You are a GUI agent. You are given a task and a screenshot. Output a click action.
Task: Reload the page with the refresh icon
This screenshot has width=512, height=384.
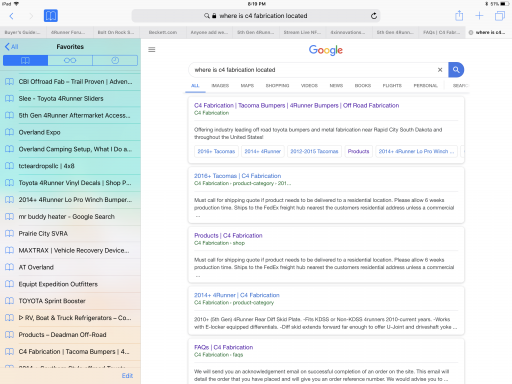374,16
